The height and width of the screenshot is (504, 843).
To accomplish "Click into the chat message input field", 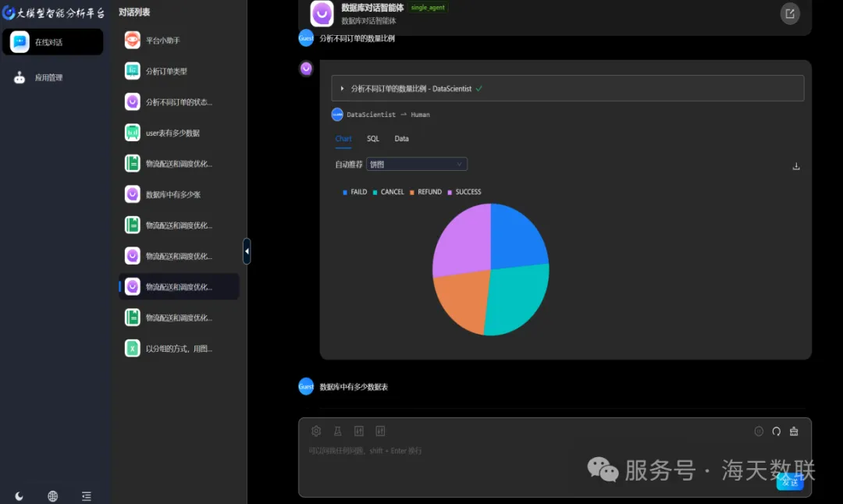I will (x=531, y=460).
